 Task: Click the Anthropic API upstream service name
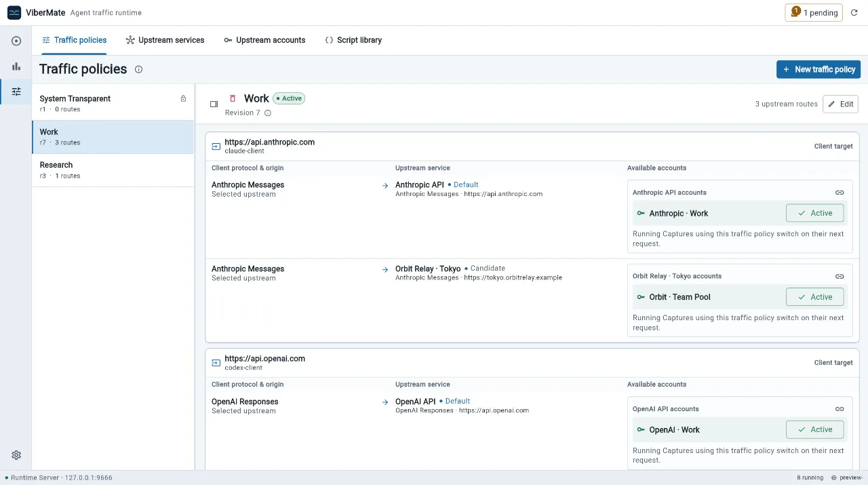(420, 185)
